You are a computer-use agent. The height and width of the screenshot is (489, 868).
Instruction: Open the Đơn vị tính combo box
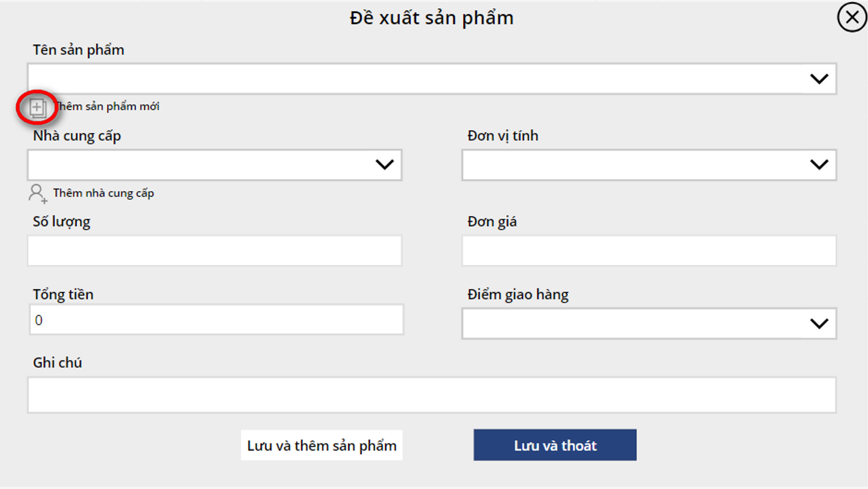click(634, 165)
